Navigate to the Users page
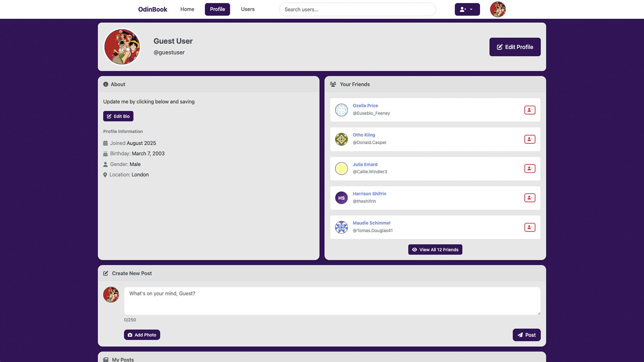Image resolution: width=644 pixels, height=362 pixels. tap(248, 9)
